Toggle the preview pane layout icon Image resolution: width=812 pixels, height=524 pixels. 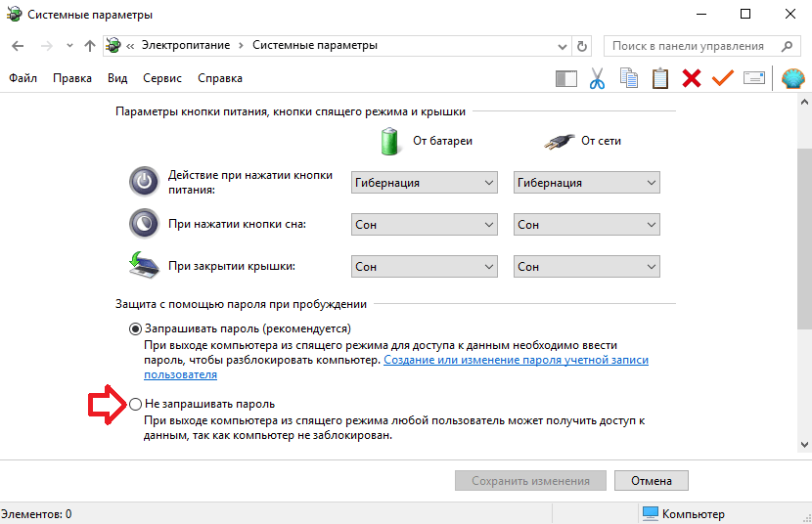(566, 78)
